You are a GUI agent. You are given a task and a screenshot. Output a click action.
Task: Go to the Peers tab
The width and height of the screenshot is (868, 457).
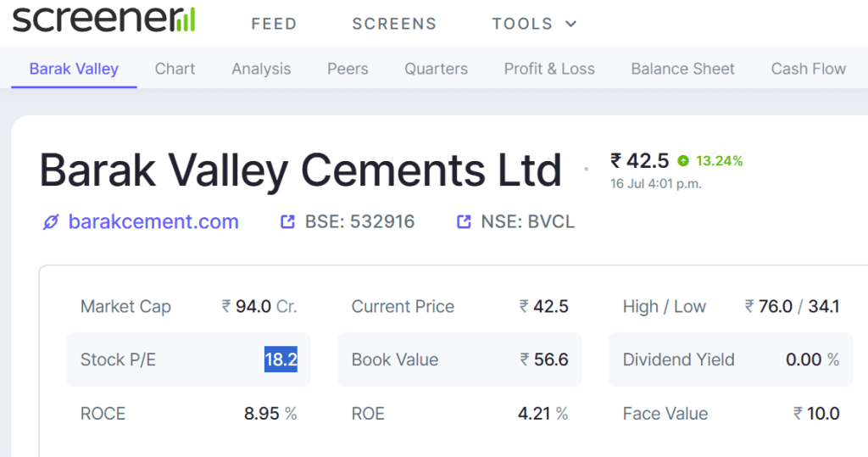tap(348, 69)
